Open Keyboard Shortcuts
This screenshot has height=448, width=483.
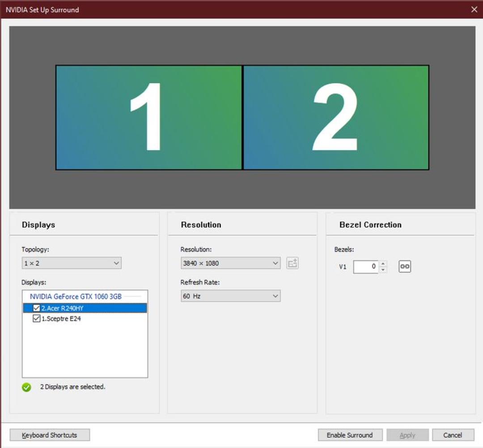50,435
